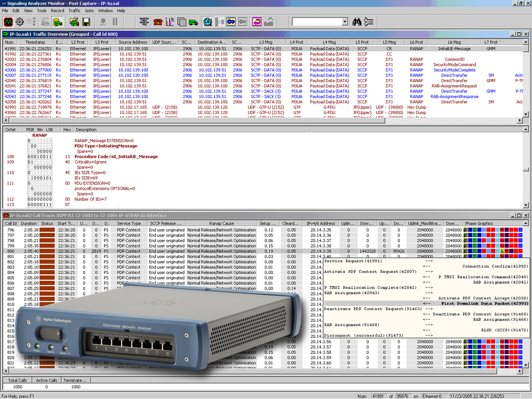Click the binoculars find icon
532x399 pixels.
point(357,22)
